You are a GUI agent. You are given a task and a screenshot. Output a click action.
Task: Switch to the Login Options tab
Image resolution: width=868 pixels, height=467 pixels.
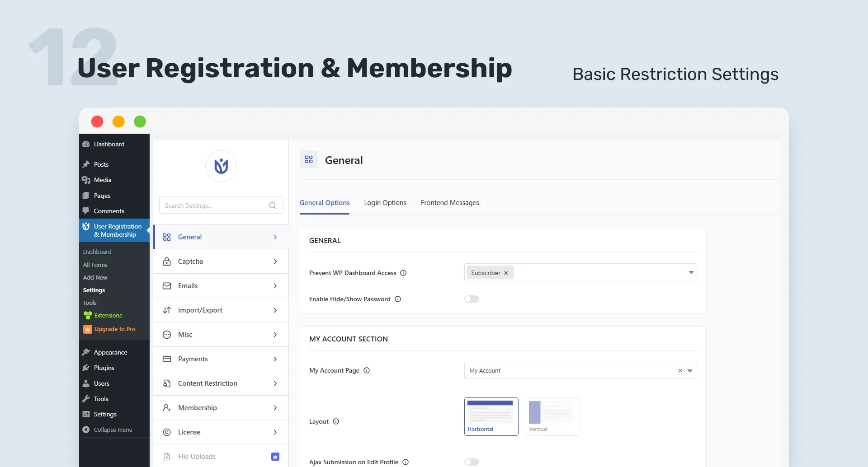(x=385, y=203)
